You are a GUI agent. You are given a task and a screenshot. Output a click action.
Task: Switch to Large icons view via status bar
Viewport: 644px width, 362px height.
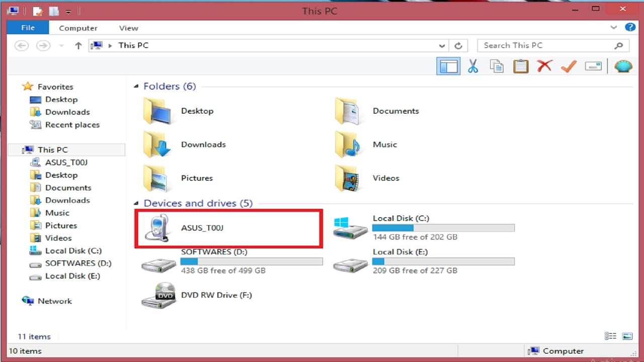(x=627, y=336)
